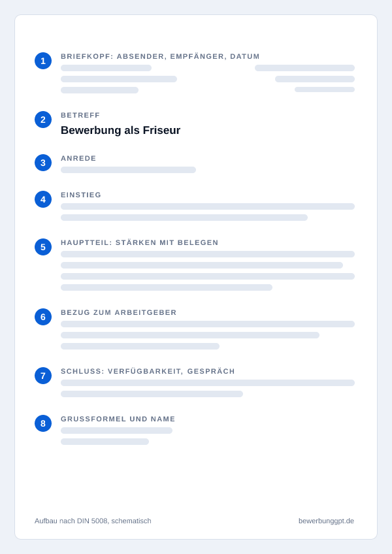Select the number 5 badge beside Hauptteil

click(x=43, y=247)
